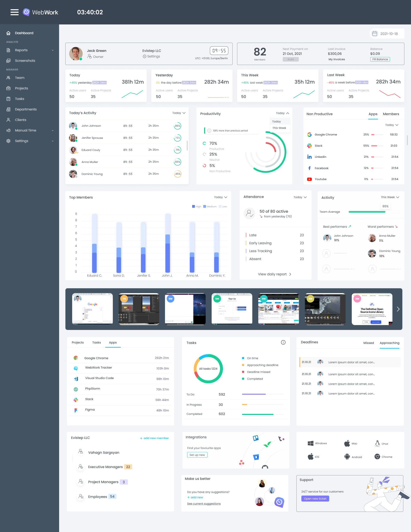411x532 pixels.
Task: Click the Slack icon in Non Productive list
Action: coord(309,146)
